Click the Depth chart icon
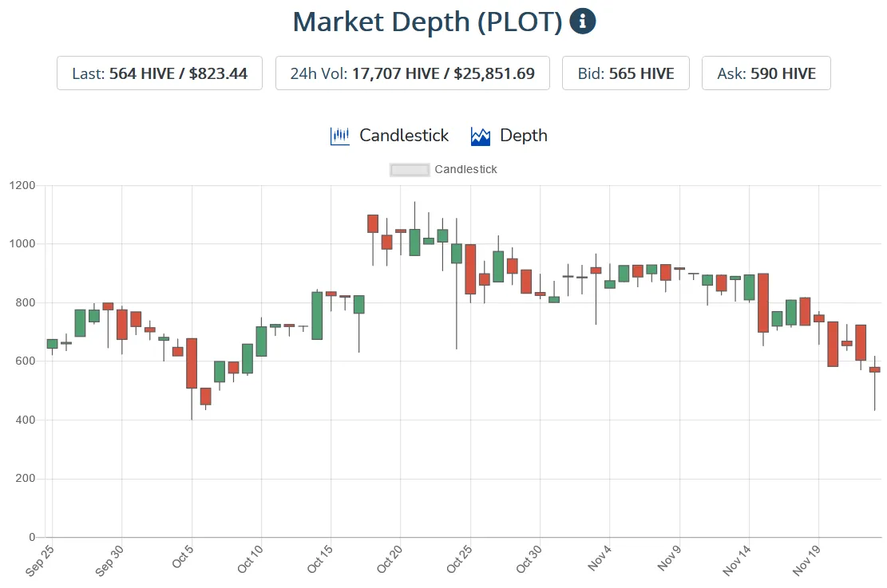 coord(481,136)
